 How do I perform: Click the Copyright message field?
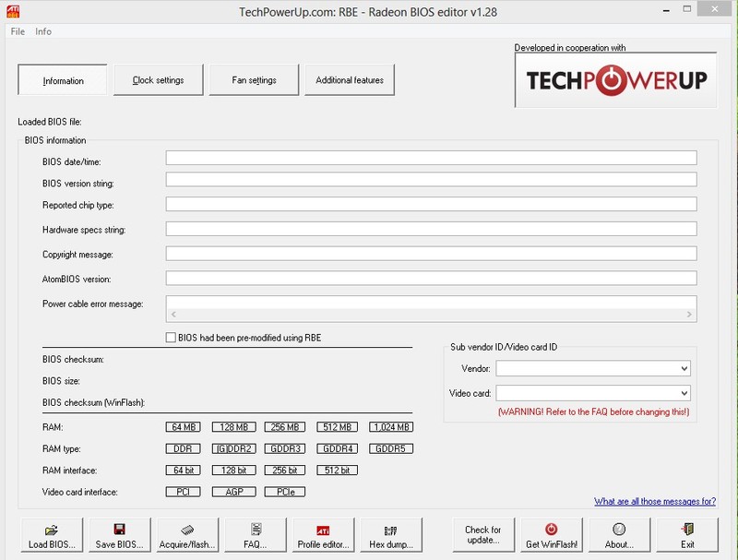(431, 253)
